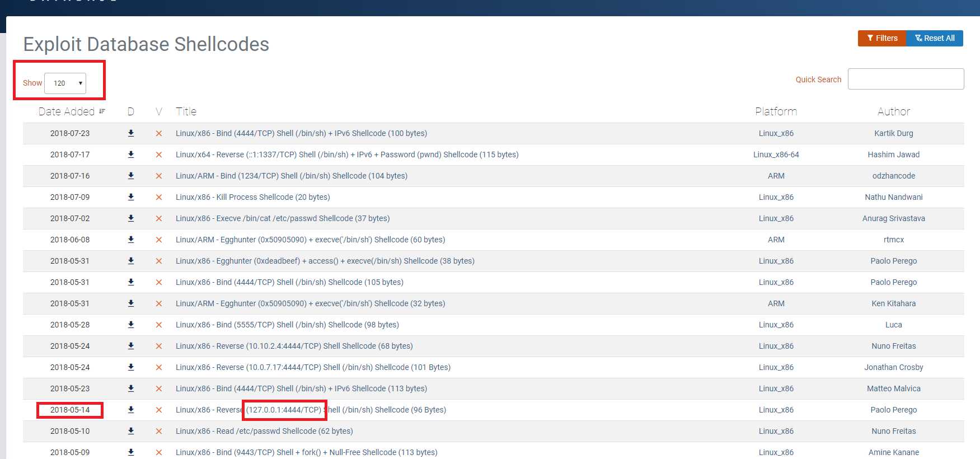Image resolution: width=980 pixels, height=459 pixels.
Task: Download the Egghunter 60 bytes ARM shellcode
Action: 131,240
